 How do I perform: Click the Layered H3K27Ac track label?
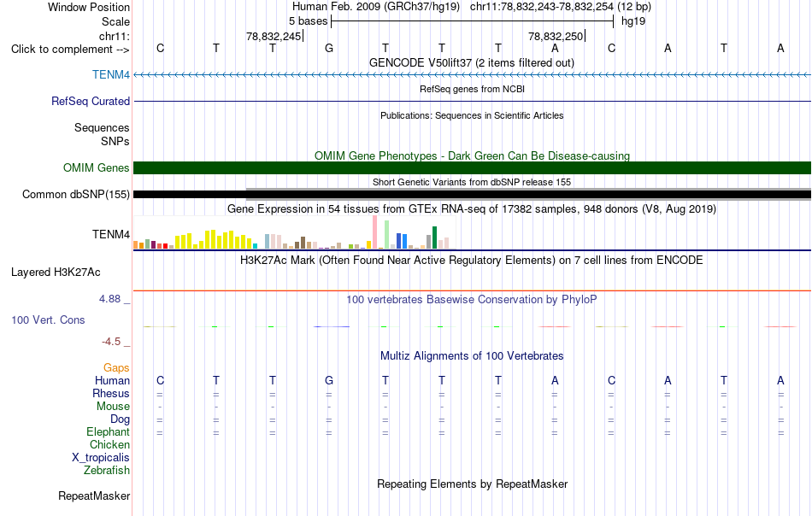point(56,273)
